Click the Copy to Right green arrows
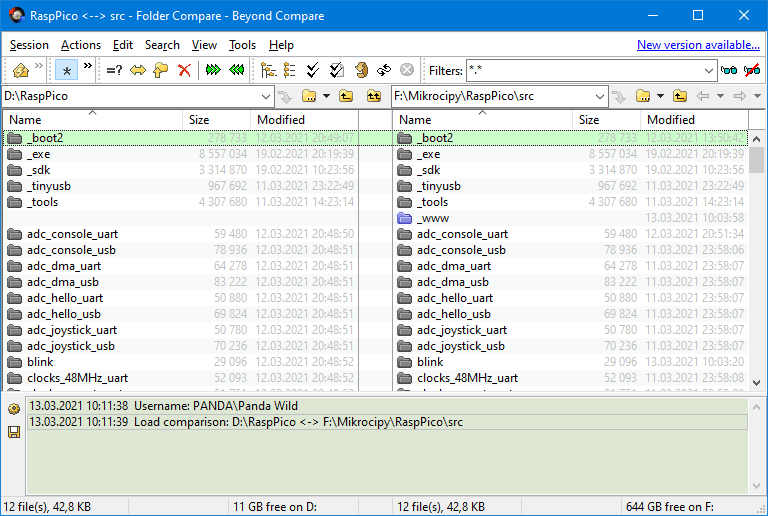Screen dimensions: 768x516 click(x=213, y=70)
